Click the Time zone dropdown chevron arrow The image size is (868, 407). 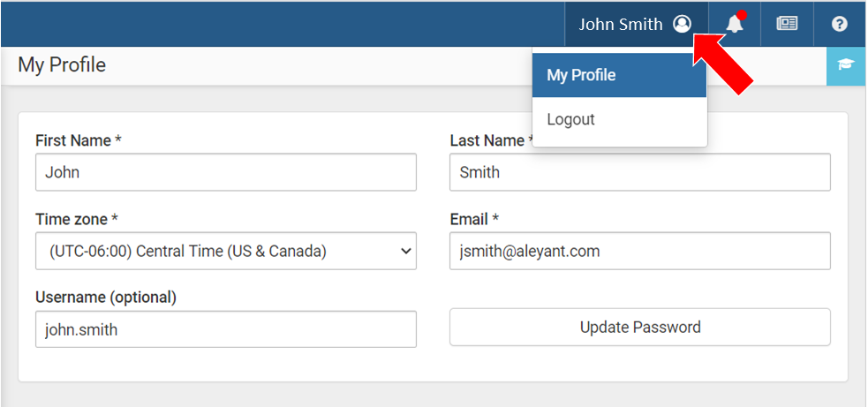[x=406, y=252]
